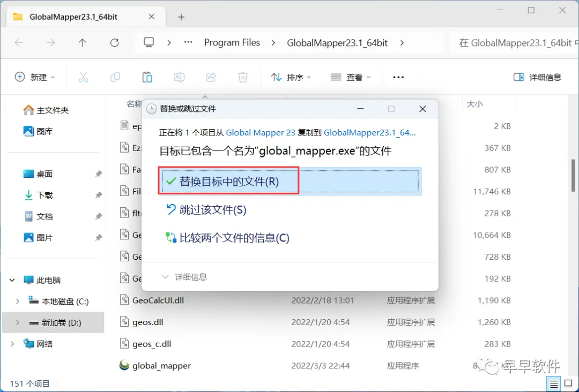Click the Share icon
Image resolution: width=579 pixels, height=392 pixels.
[x=211, y=77]
